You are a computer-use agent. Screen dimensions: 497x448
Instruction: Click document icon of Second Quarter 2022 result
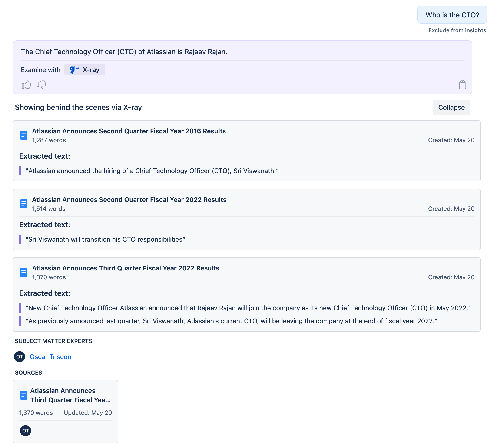(x=24, y=204)
